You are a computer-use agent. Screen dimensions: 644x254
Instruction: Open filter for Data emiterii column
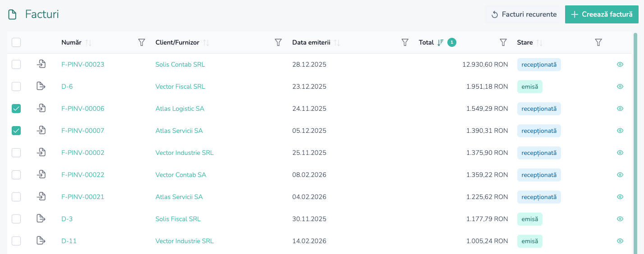[405, 42]
